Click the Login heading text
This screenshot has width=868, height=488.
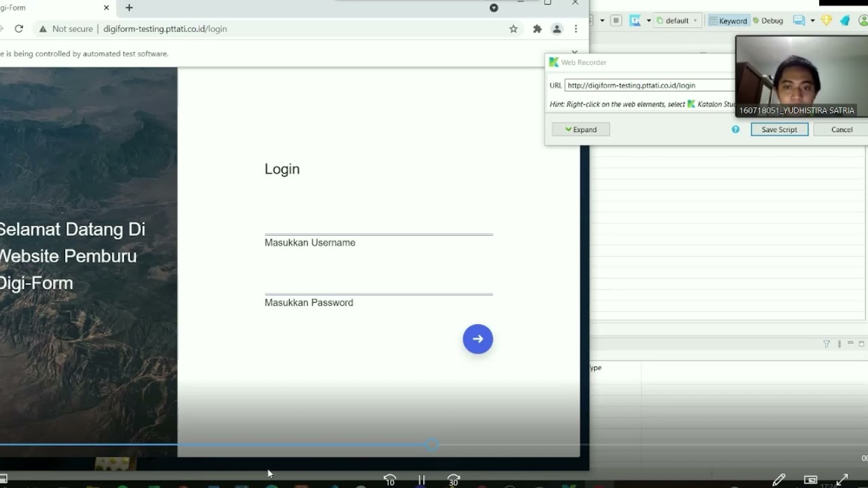click(x=282, y=169)
